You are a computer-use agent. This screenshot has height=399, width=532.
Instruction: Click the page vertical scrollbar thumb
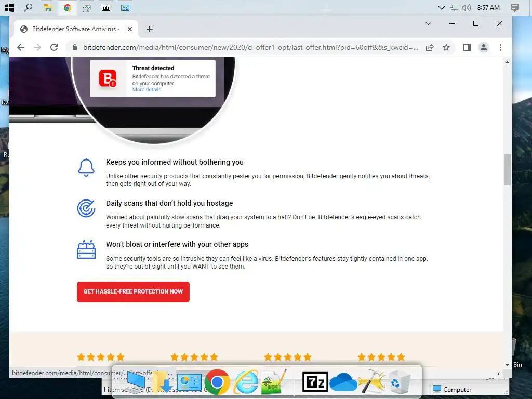pos(507,170)
